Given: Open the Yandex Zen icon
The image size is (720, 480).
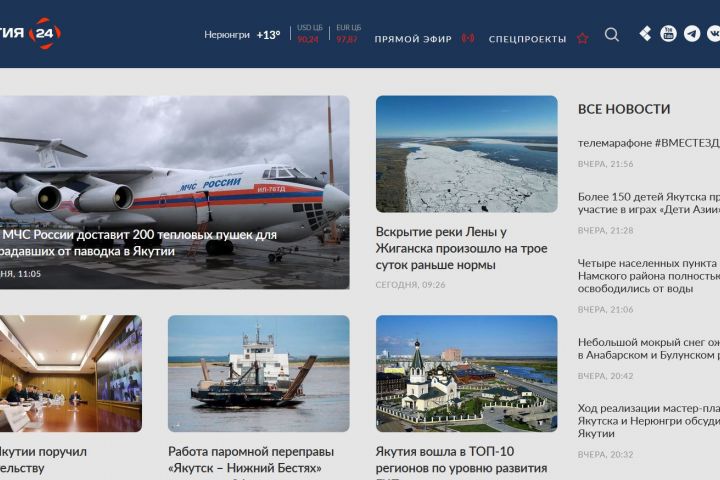Looking at the screenshot, I should tap(645, 34).
